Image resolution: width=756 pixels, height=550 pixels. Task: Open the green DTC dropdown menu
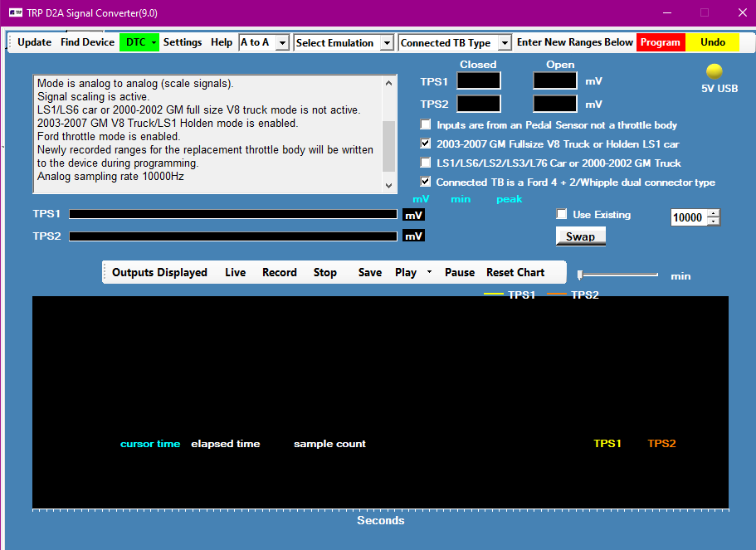139,42
